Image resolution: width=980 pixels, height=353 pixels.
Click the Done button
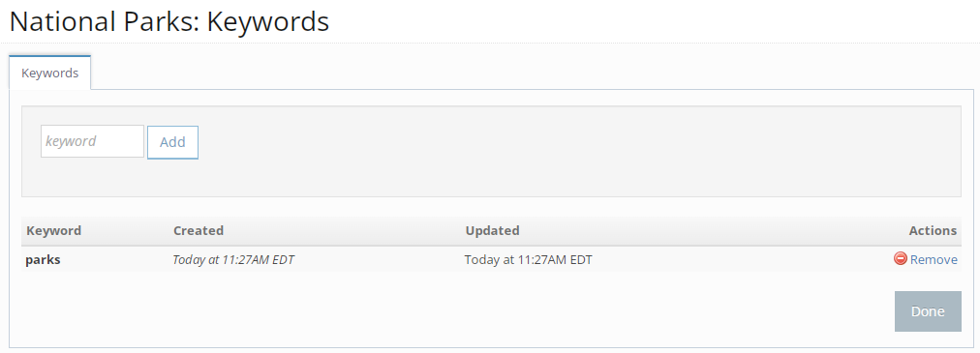[x=928, y=311]
